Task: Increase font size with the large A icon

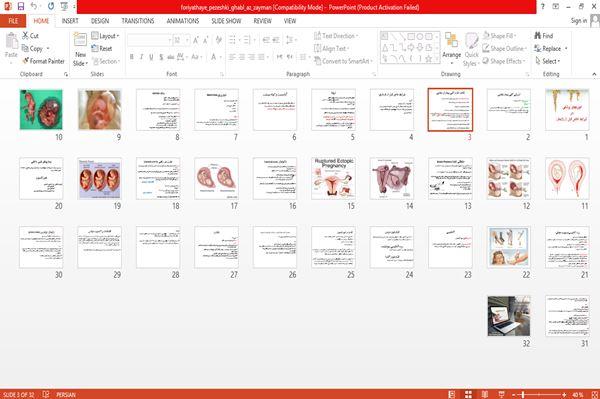Action: [x=196, y=40]
